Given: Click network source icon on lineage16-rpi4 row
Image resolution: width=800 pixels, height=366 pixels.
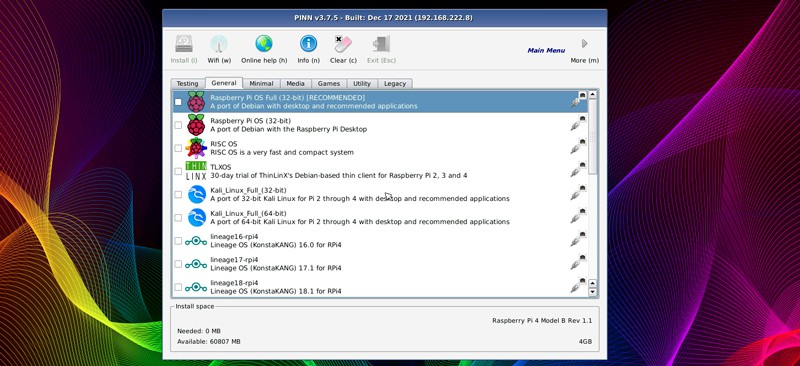Looking at the screenshot, I should pyautogui.click(x=578, y=239).
